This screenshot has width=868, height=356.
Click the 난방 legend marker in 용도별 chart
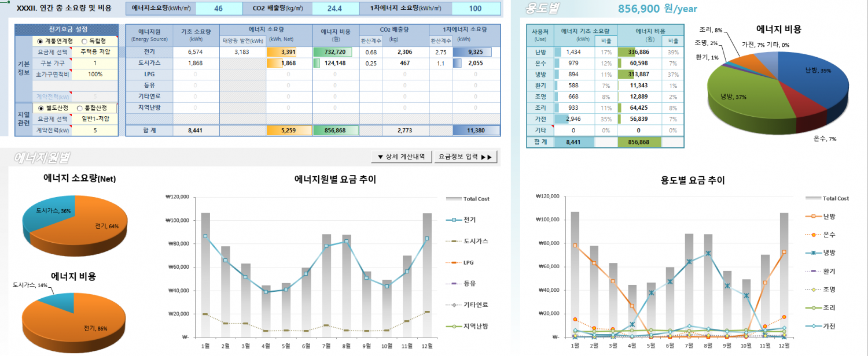tap(813, 216)
